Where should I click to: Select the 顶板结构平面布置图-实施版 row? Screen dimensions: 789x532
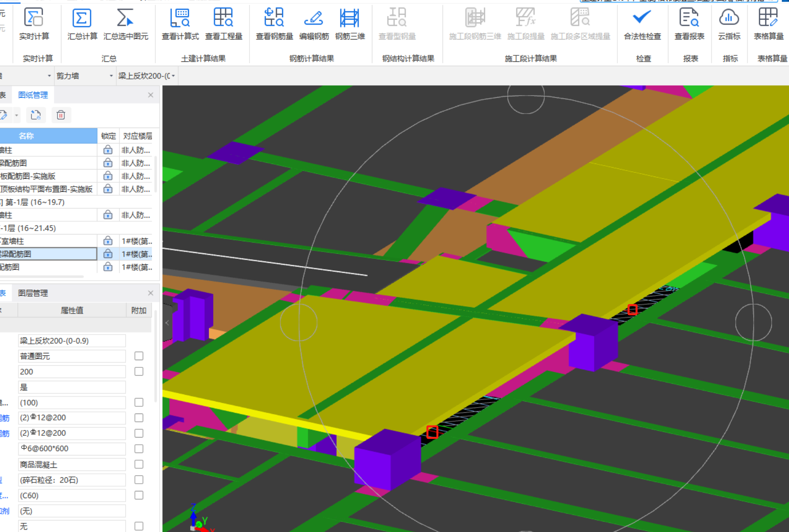tap(48, 189)
